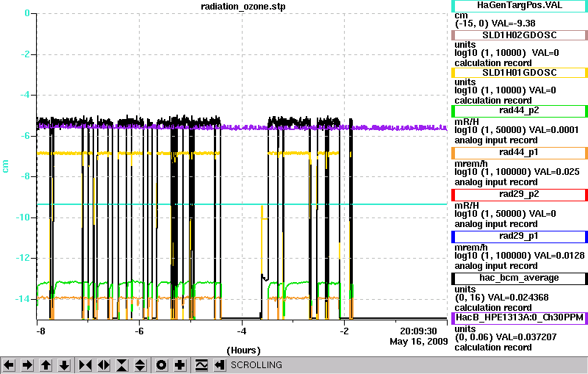Zoom in vertically with the hourglass triangles icon
Image resolution: width=588 pixels, height=374 pixels.
(x=122, y=365)
